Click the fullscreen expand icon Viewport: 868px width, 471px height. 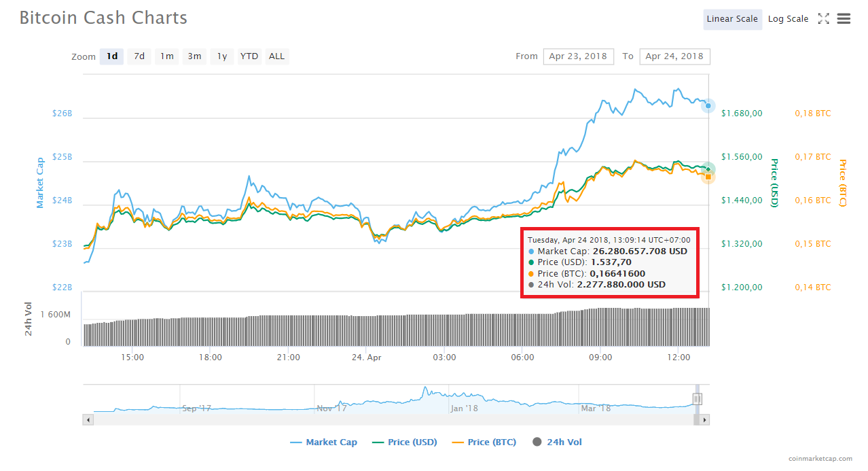823,19
